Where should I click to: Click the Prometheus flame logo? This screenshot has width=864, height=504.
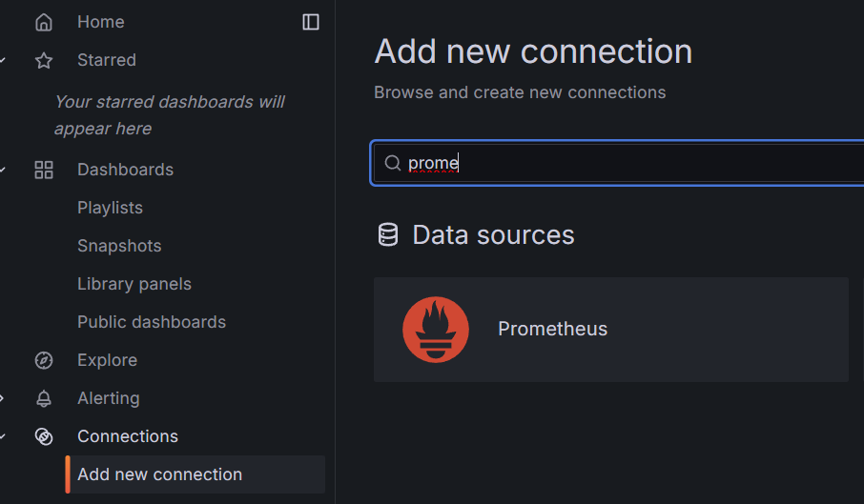(x=435, y=330)
